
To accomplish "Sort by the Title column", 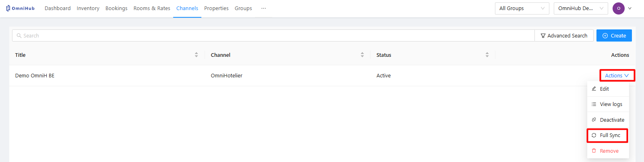I will [196, 55].
